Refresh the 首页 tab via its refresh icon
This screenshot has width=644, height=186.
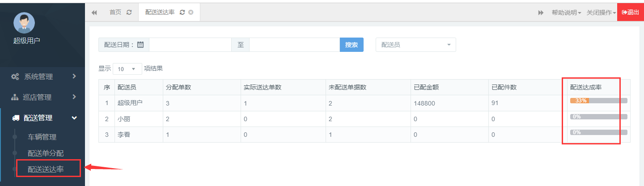[x=129, y=12]
